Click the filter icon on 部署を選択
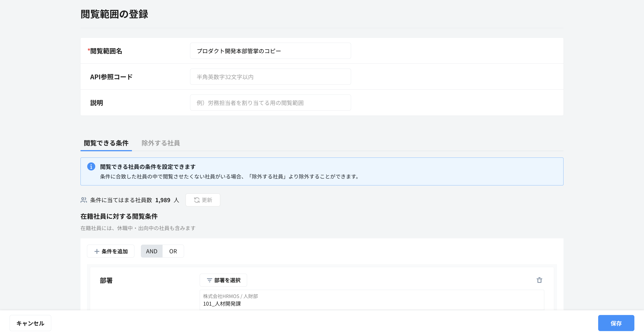The height and width of the screenshot is (336, 644). (x=209, y=280)
